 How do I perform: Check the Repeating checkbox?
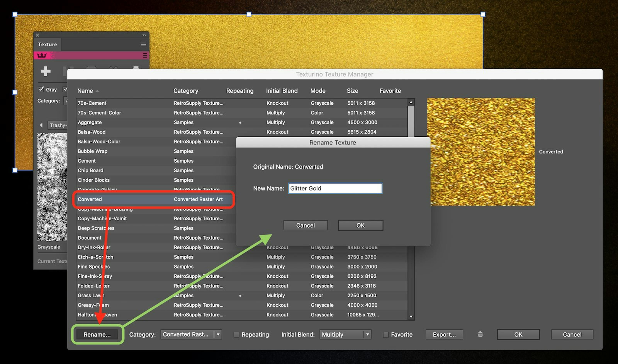pyautogui.click(x=236, y=334)
